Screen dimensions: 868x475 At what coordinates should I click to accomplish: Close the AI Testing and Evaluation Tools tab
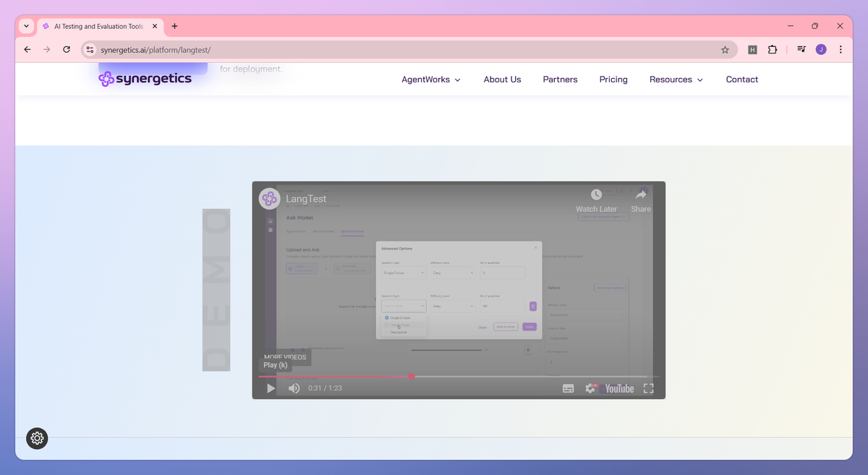(155, 26)
